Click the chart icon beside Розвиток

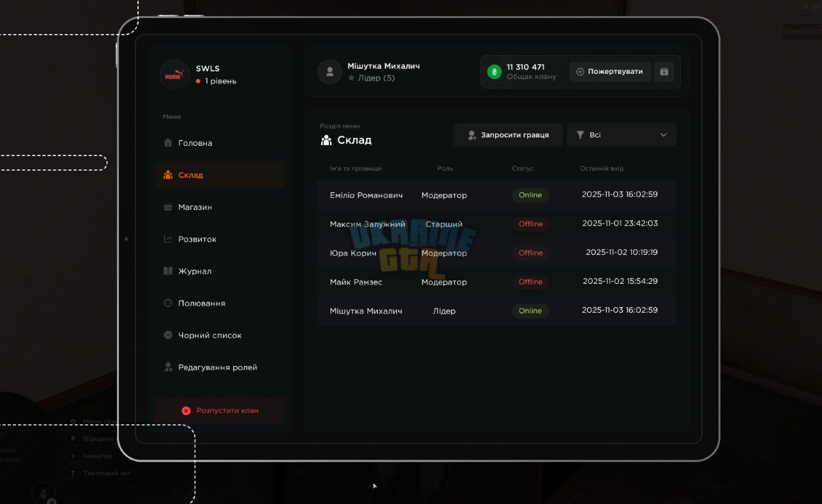click(168, 239)
